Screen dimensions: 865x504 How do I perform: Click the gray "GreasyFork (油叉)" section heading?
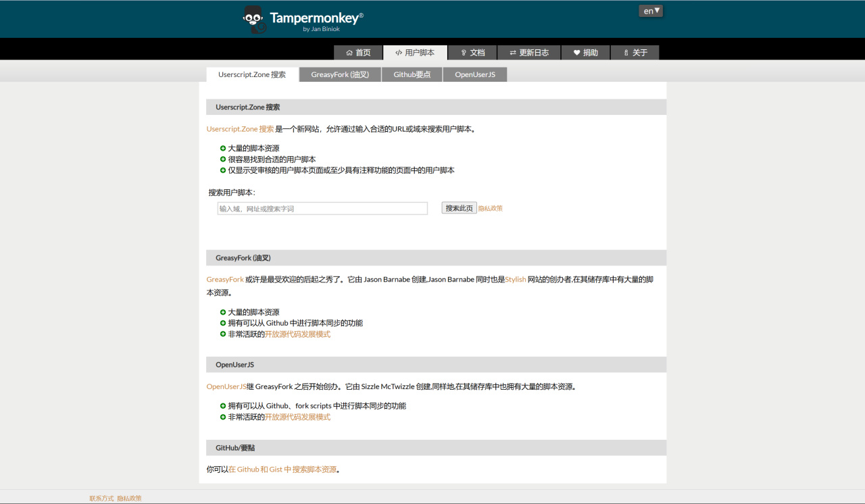pos(437,258)
